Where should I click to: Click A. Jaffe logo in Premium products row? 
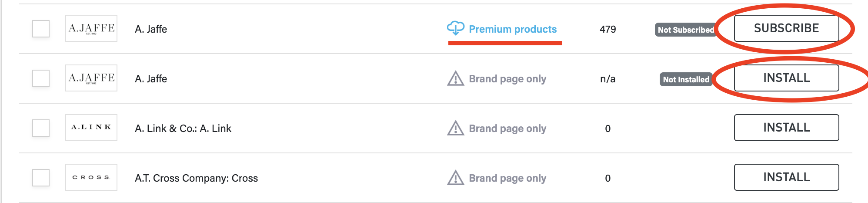pyautogui.click(x=91, y=29)
